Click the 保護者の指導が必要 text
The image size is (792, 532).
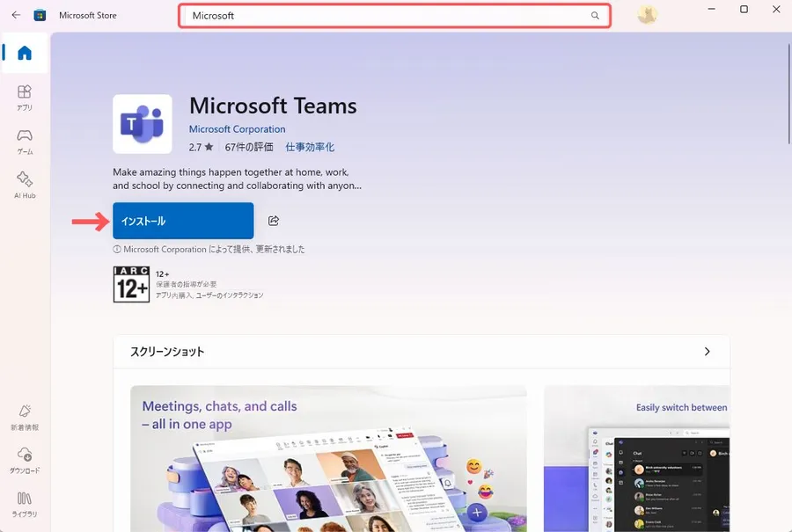point(186,284)
